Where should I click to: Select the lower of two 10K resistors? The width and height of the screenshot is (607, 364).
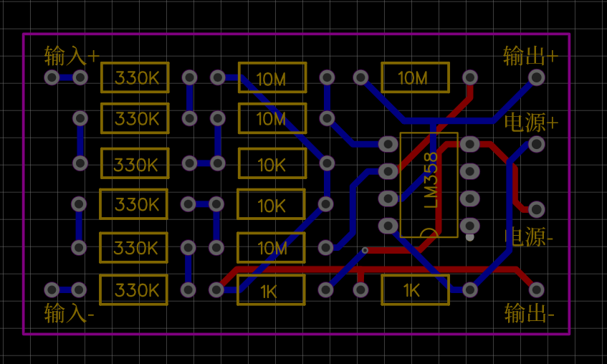pos(271,204)
